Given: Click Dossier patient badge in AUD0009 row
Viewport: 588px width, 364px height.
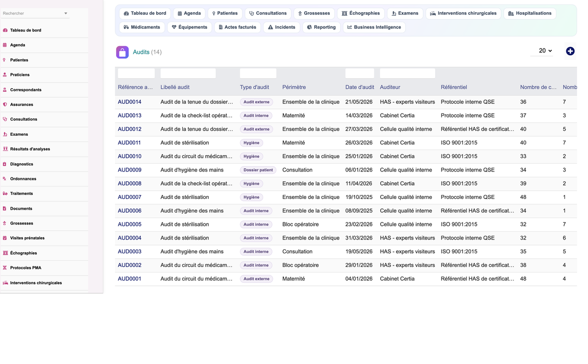Looking at the screenshot, I should [258, 170].
